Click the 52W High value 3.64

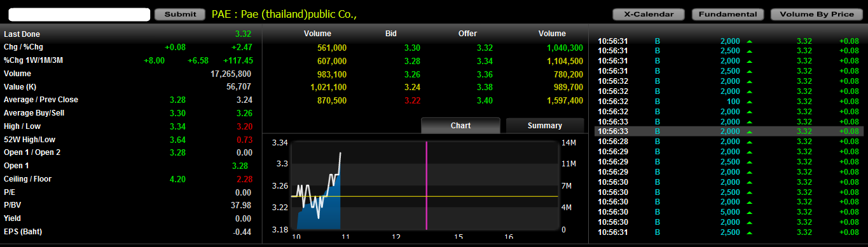point(177,140)
